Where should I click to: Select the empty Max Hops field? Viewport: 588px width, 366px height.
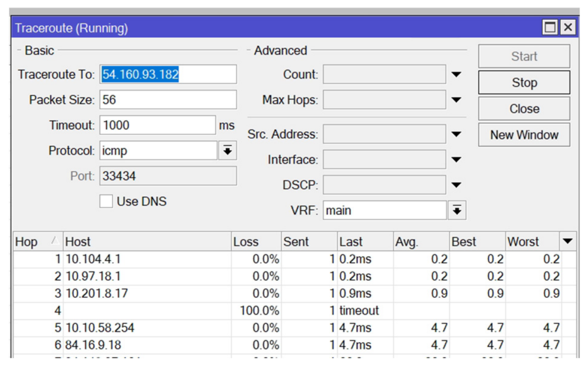click(385, 100)
